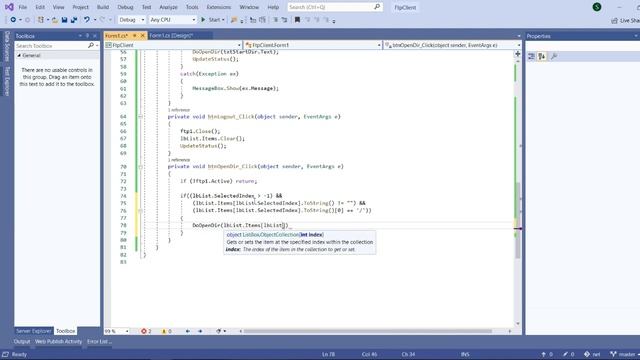The image size is (640, 360).
Task: Click the Navigate Forward toolbar icon
Action: click(x=27, y=20)
